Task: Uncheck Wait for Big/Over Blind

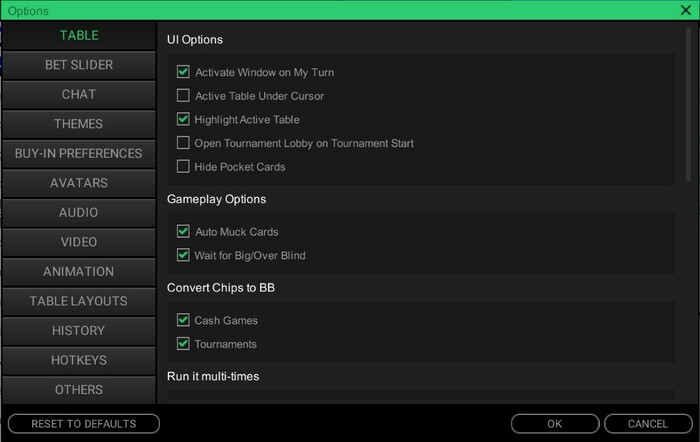Action: (183, 255)
